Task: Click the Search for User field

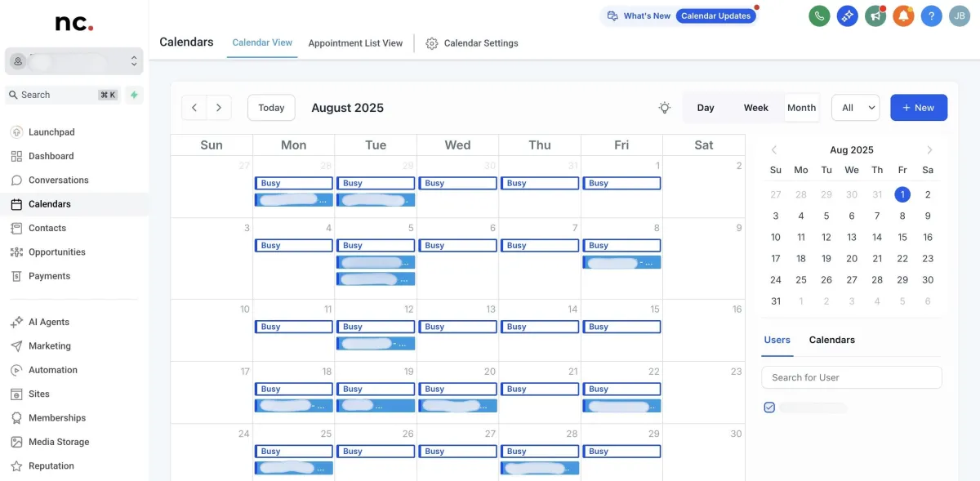Action: pos(851,377)
